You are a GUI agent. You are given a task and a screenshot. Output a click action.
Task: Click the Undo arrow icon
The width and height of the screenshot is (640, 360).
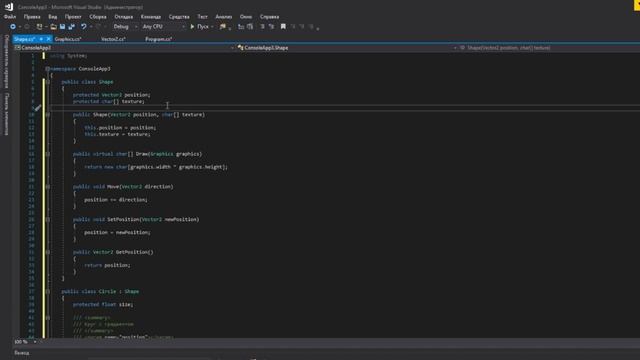pos(84,27)
